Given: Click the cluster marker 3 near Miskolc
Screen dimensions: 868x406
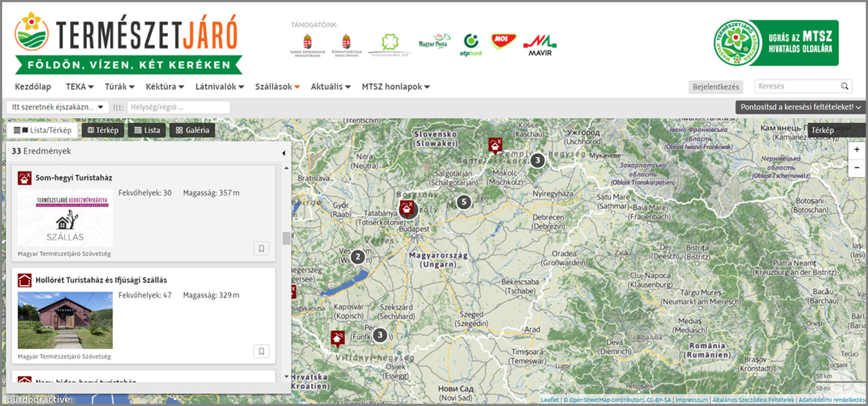Looking at the screenshot, I should [x=537, y=160].
